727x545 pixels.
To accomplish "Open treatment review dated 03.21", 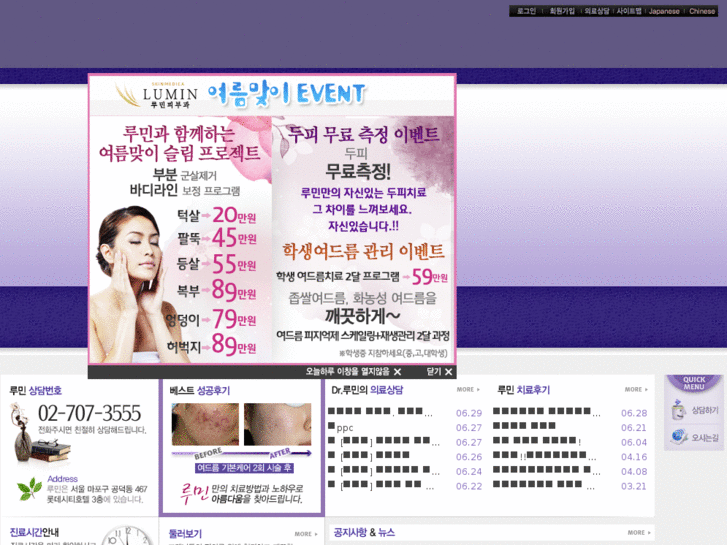I will 544,486.
